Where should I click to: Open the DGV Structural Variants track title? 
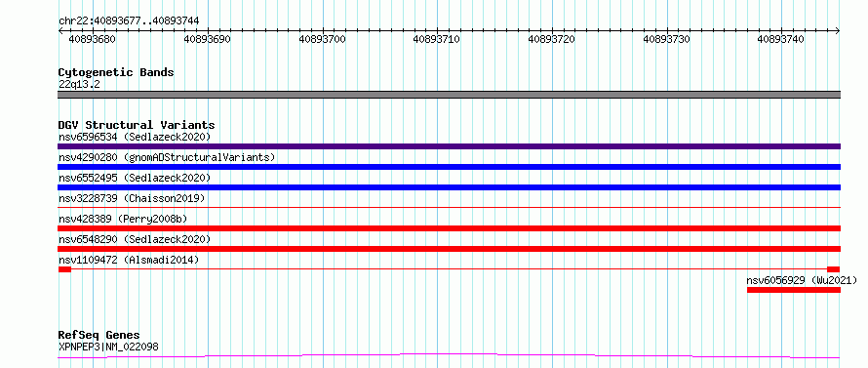pos(137,125)
